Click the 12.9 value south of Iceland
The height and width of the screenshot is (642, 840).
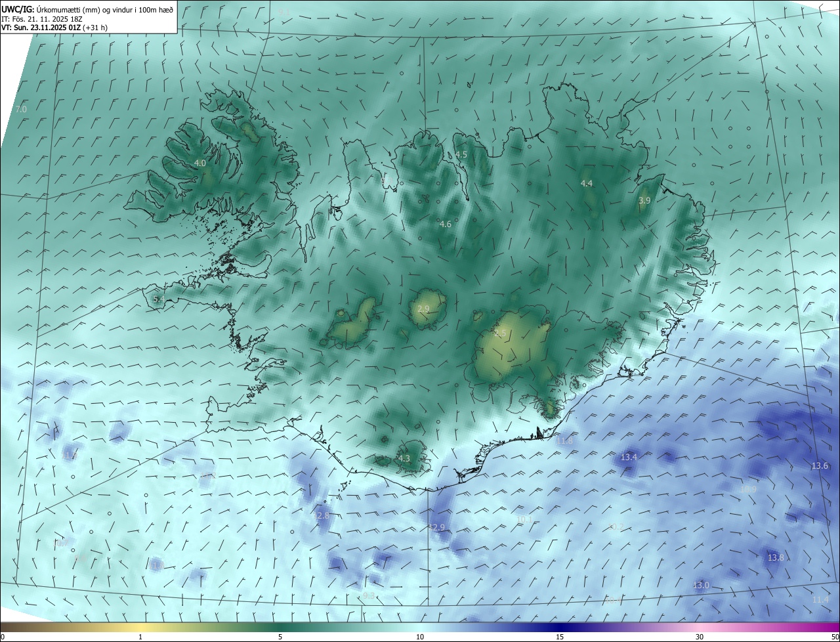tap(436, 527)
